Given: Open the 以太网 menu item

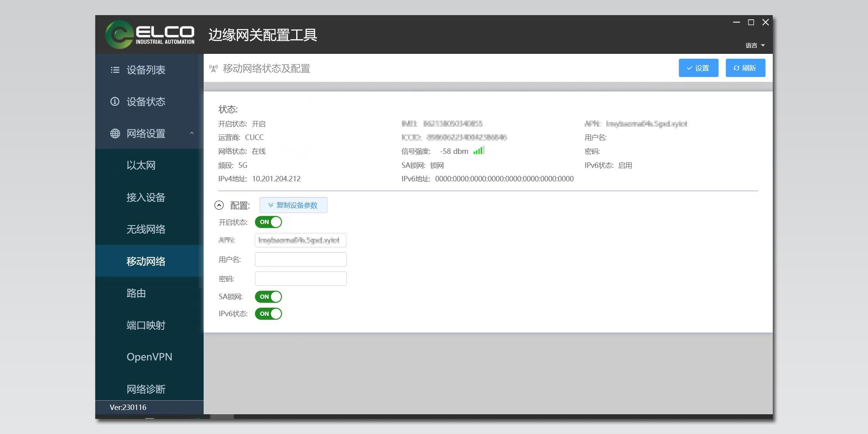Looking at the screenshot, I should (141, 165).
